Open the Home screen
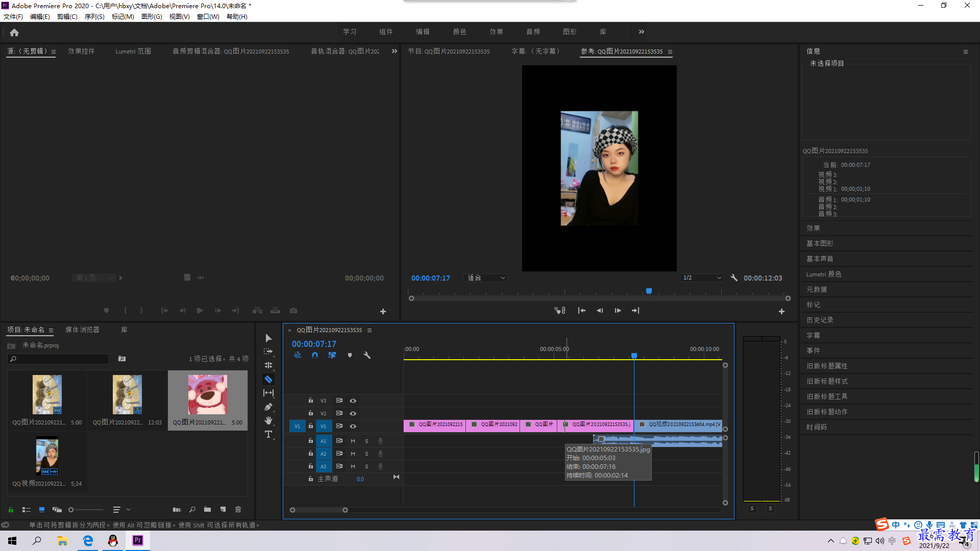Image resolution: width=980 pixels, height=551 pixels. coord(14,32)
